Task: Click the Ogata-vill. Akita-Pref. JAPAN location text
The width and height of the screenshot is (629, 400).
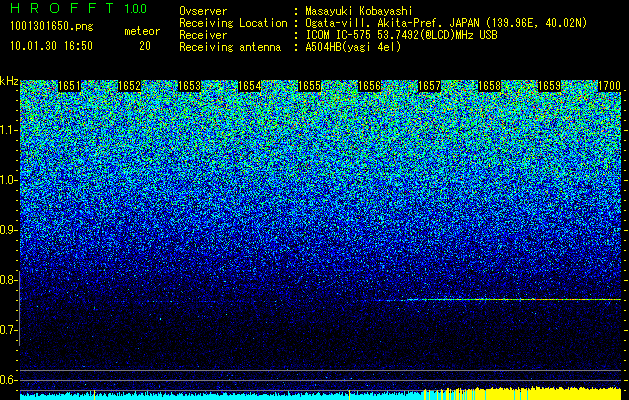Action: (446, 23)
